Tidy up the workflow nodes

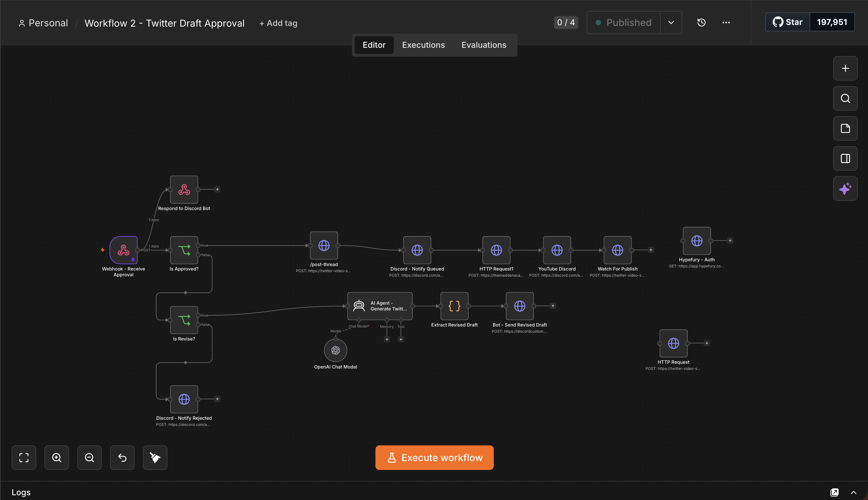click(155, 457)
